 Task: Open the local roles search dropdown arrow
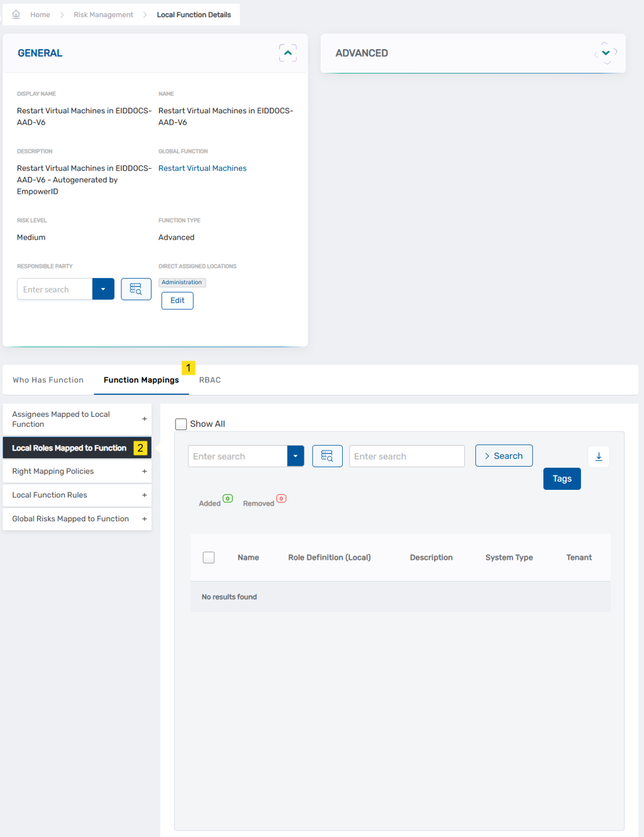pos(296,456)
